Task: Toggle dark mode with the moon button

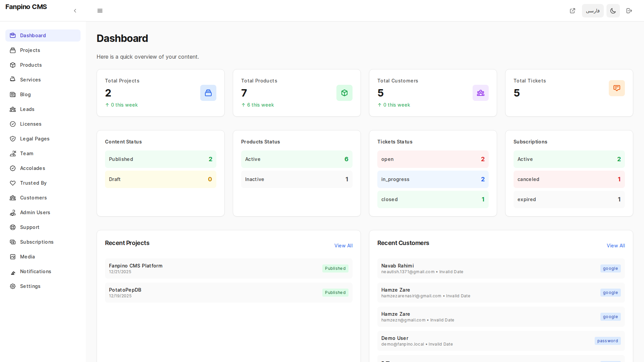Action: [613, 11]
